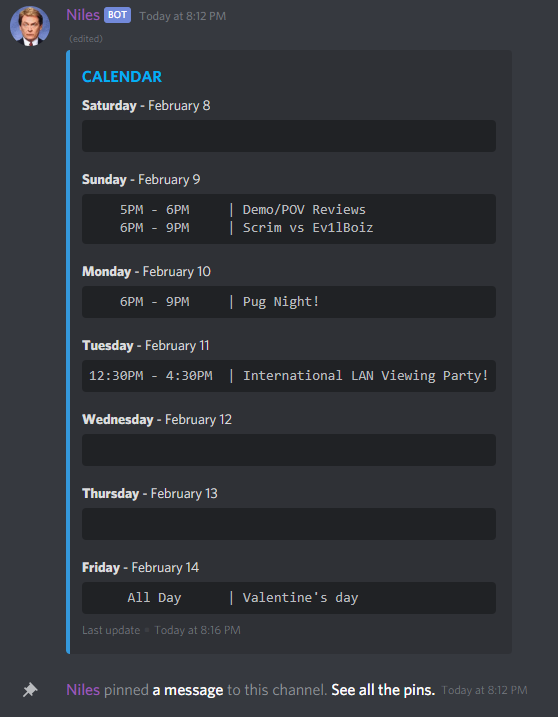Click the pin icon beside pinned notice
The width and height of the screenshot is (558, 717).
pos(30,690)
